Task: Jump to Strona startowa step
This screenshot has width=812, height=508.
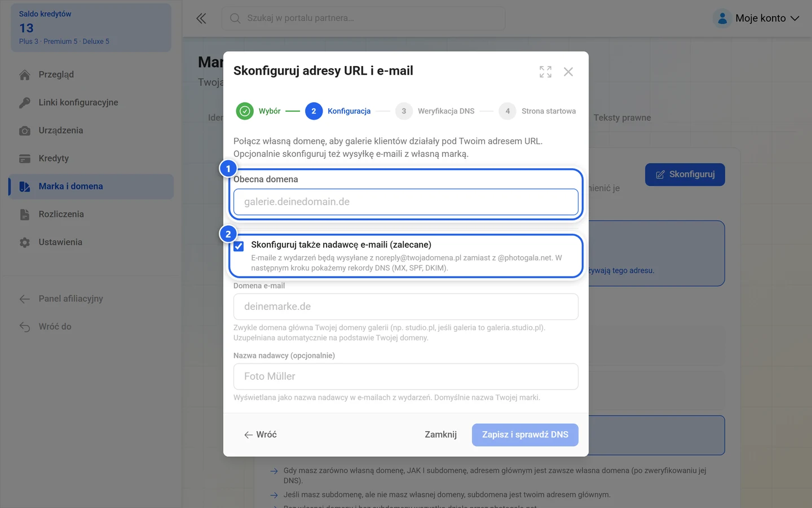Action: coord(537,111)
